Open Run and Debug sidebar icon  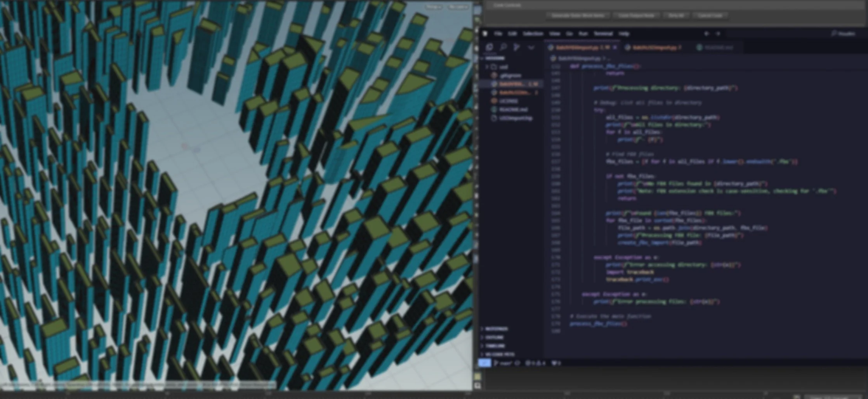517,47
